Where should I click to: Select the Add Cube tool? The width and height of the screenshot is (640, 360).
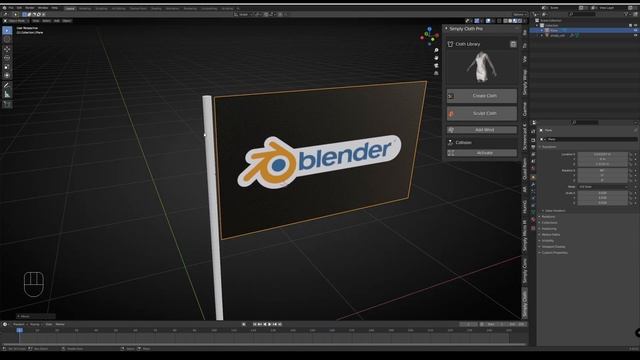(7, 104)
